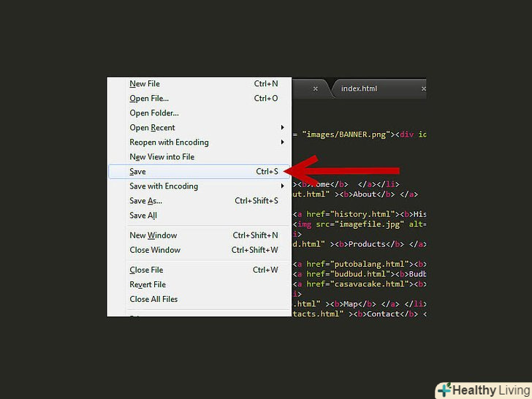Screen dimensions: 532x399
Task: Click the Products bold text in code
Action: click(367, 244)
